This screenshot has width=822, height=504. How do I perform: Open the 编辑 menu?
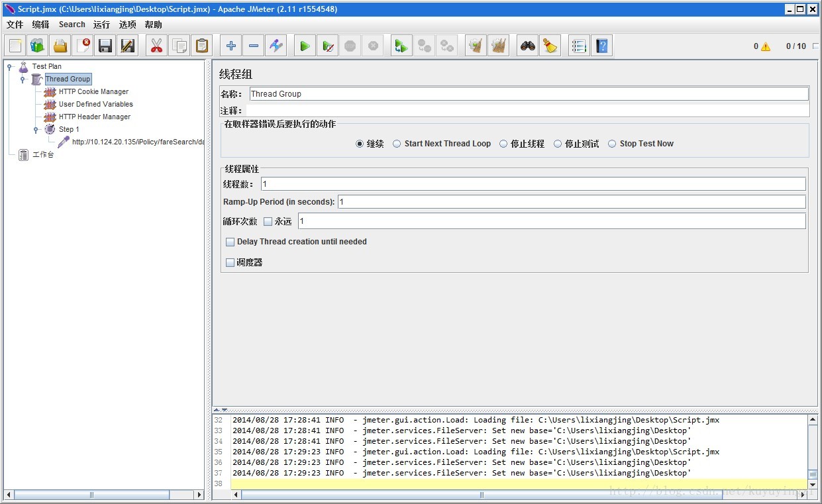pos(40,25)
